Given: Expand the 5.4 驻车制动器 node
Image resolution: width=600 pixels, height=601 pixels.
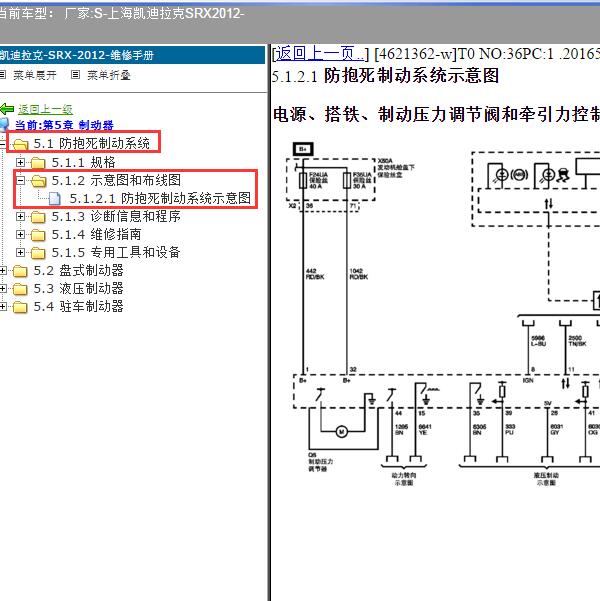Looking at the screenshot, I should point(3,307).
